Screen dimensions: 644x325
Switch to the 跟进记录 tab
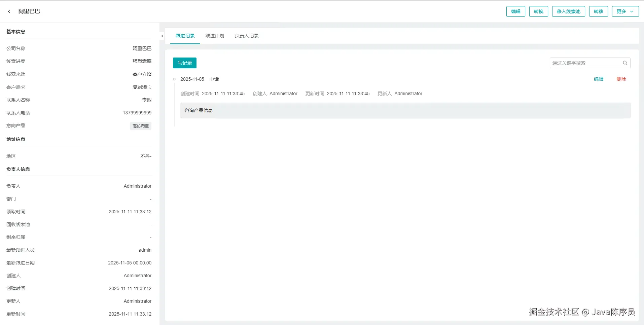(x=185, y=36)
